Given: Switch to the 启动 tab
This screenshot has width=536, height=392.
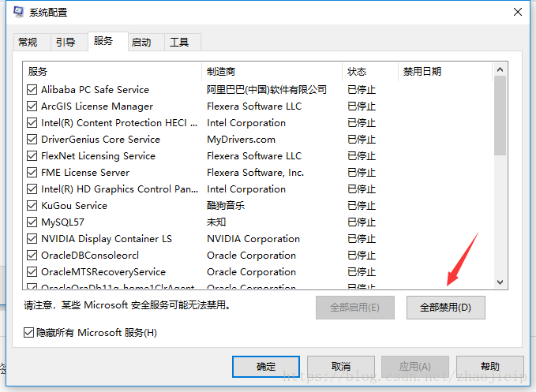Looking at the screenshot, I should tap(146, 43).
